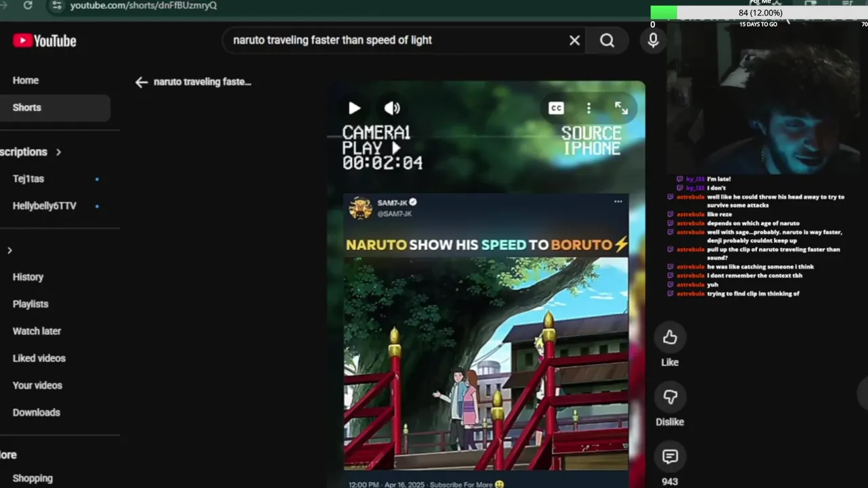The height and width of the screenshot is (488, 868).
Task: Click the anime clip in the Short
Action: pos(486,363)
